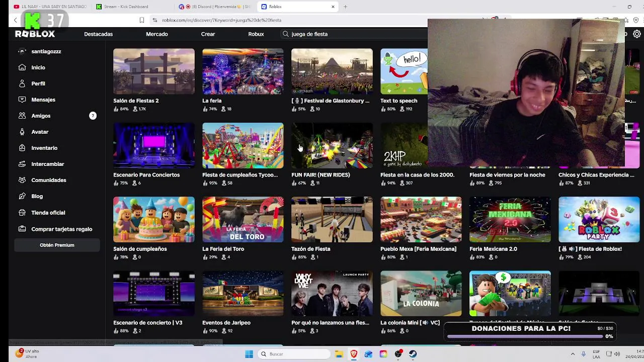Viewport: 644px width, 362px height.
Task: Open the Destacadas menu
Action: [99, 34]
